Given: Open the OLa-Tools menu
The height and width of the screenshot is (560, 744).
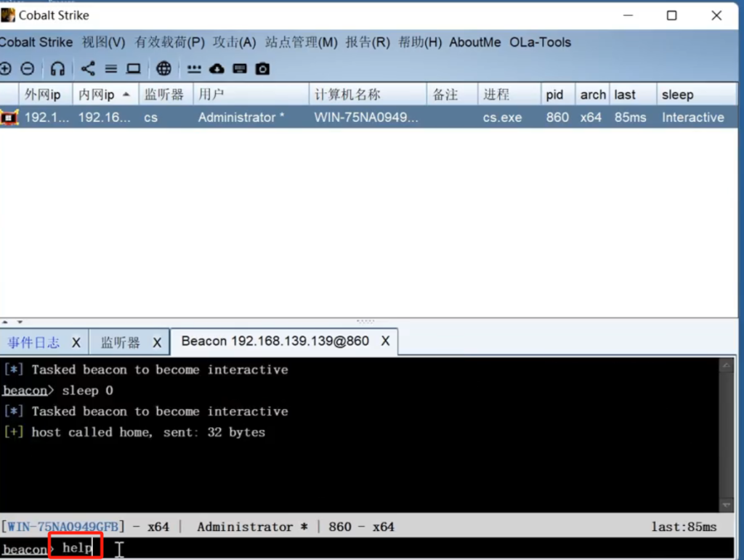Looking at the screenshot, I should pos(540,42).
